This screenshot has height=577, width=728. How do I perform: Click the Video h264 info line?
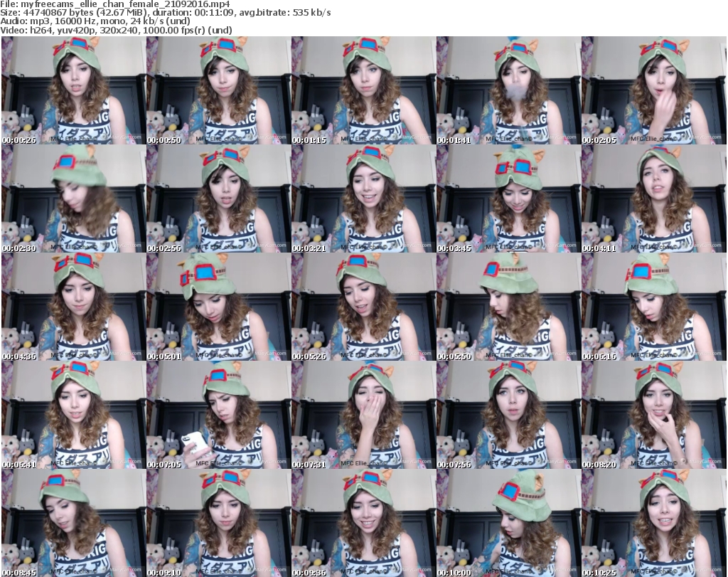(x=116, y=31)
